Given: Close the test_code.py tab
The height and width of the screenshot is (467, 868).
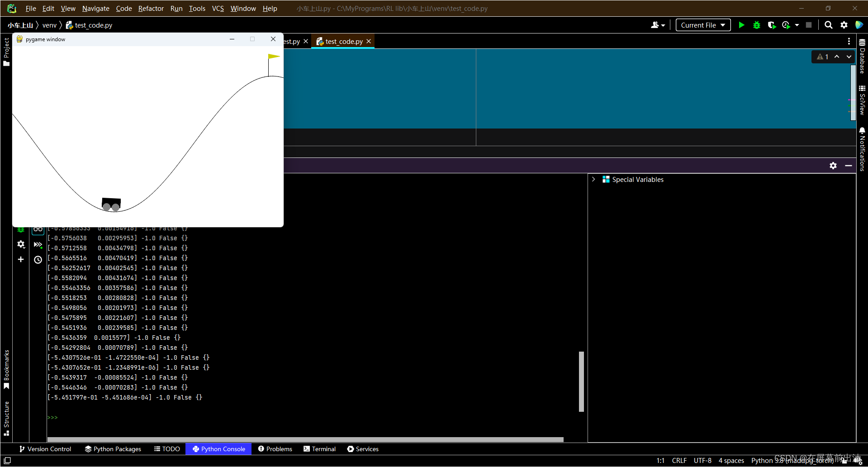Looking at the screenshot, I should click(x=369, y=41).
